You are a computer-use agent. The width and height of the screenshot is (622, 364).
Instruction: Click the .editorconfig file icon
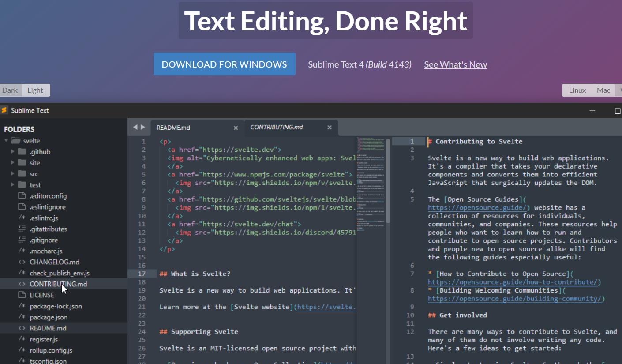tap(22, 196)
